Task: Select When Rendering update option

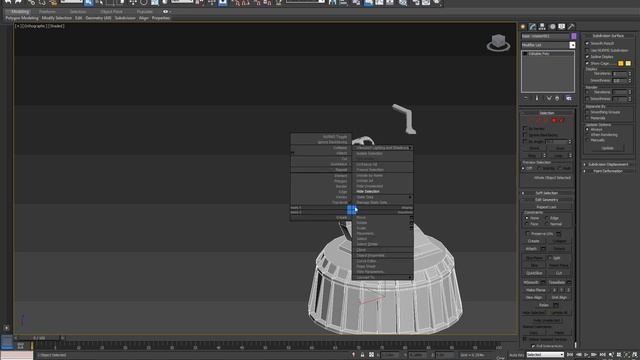Action: point(587,135)
